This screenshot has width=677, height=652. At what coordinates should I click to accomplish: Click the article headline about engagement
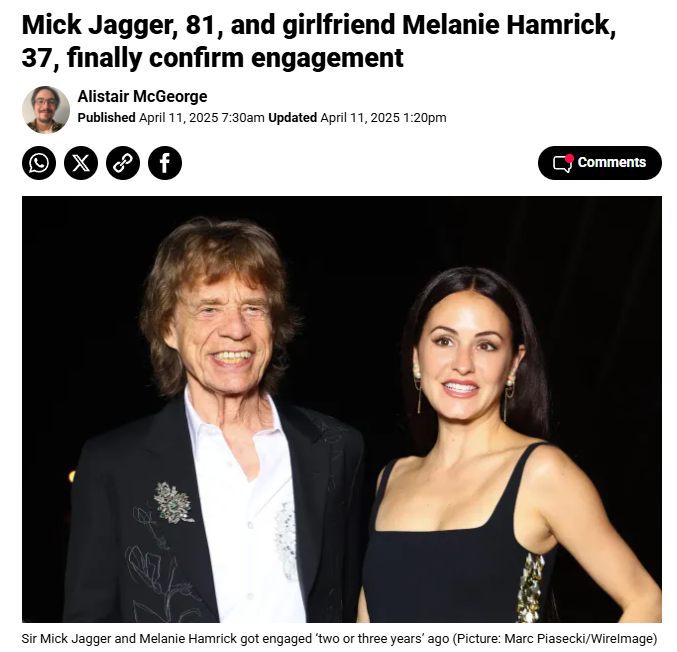point(319,41)
